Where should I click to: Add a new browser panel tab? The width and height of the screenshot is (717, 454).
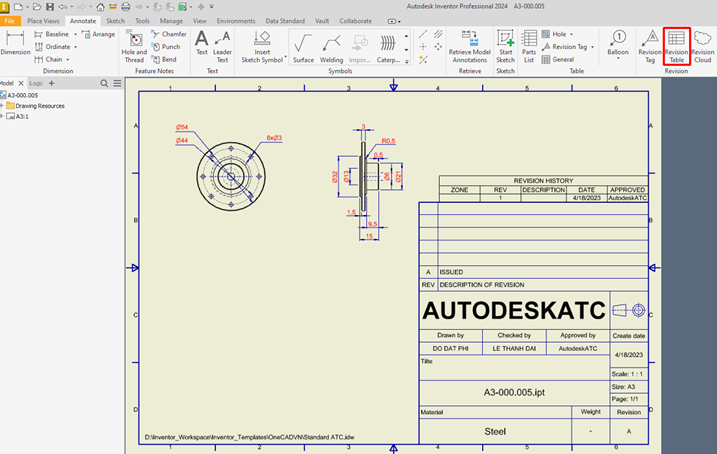click(x=51, y=83)
